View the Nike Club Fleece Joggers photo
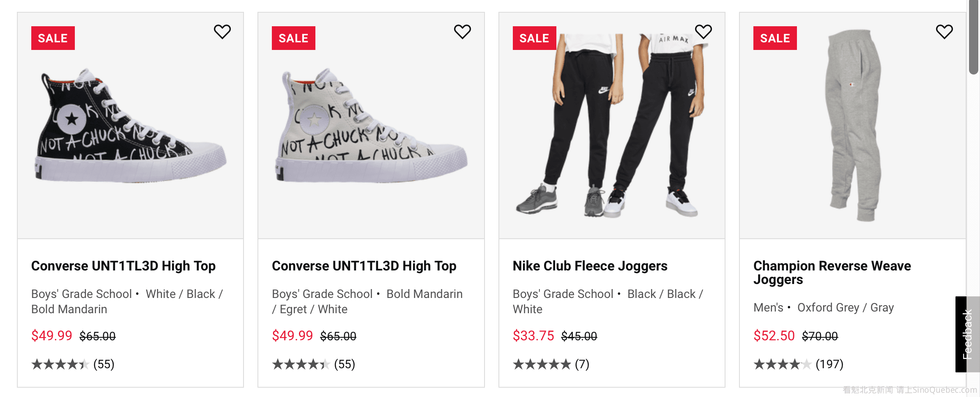The image size is (980, 397). (612, 127)
